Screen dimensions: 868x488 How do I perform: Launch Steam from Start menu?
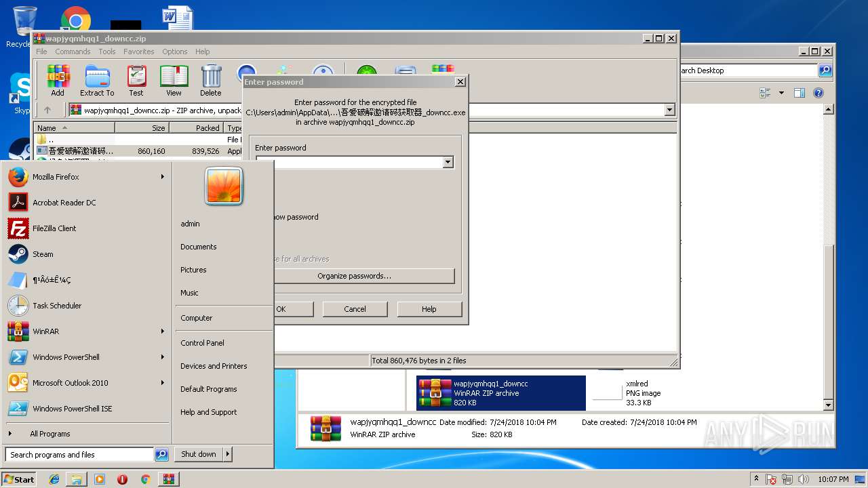coord(86,254)
